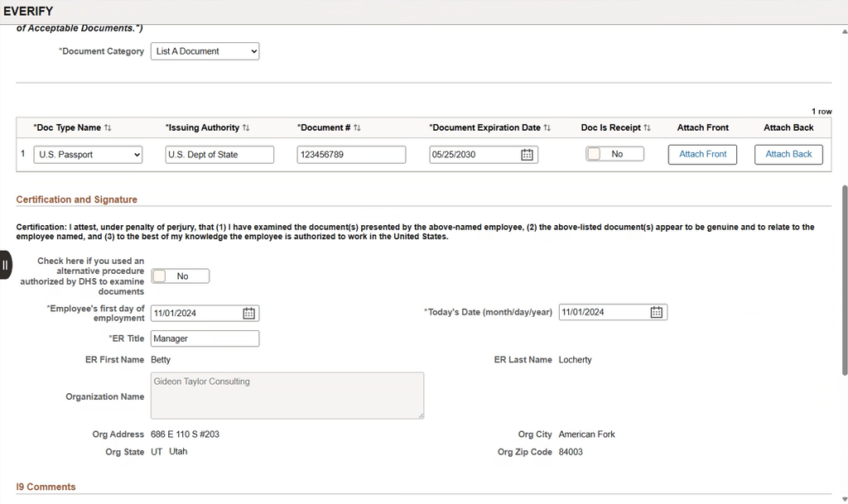Sort by Doc Is Receipt column
The height and width of the screenshot is (504, 848).
(x=647, y=128)
